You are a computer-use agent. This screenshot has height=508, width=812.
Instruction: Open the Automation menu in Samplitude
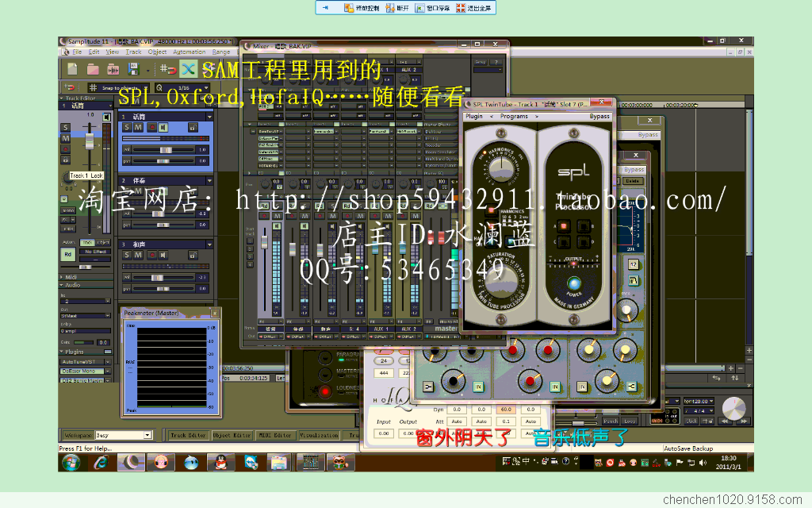(x=190, y=52)
